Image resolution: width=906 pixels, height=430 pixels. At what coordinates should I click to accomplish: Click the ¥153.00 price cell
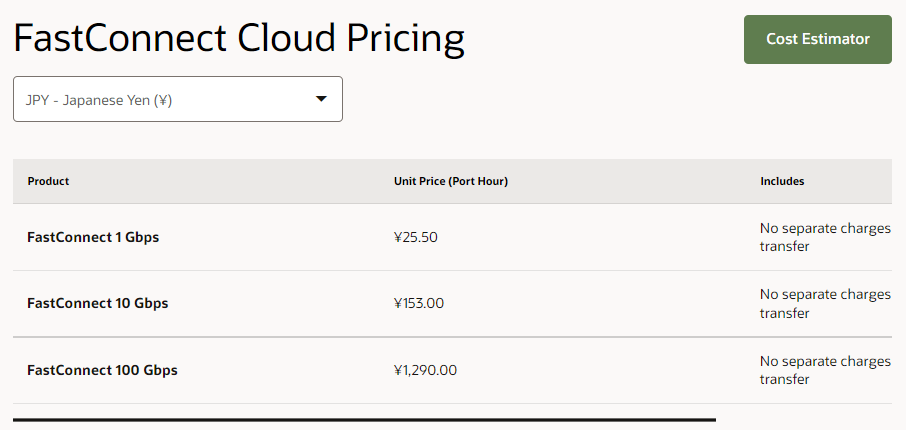(x=419, y=303)
